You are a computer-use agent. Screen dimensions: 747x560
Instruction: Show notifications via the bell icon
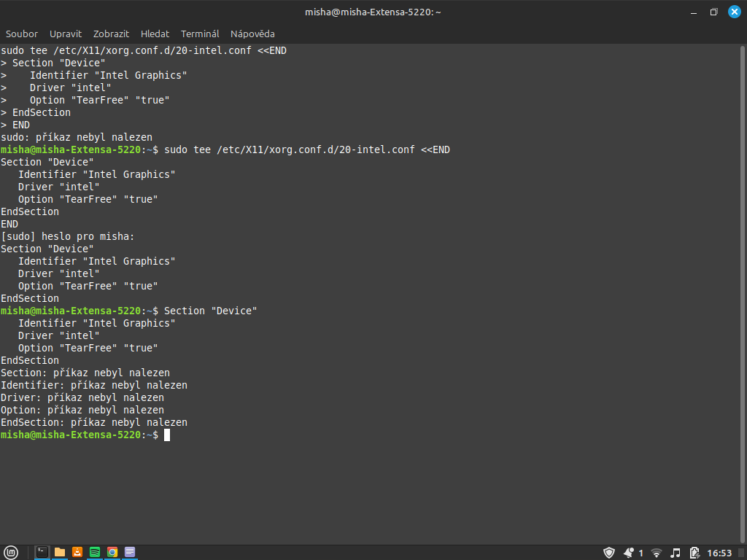click(628, 553)
